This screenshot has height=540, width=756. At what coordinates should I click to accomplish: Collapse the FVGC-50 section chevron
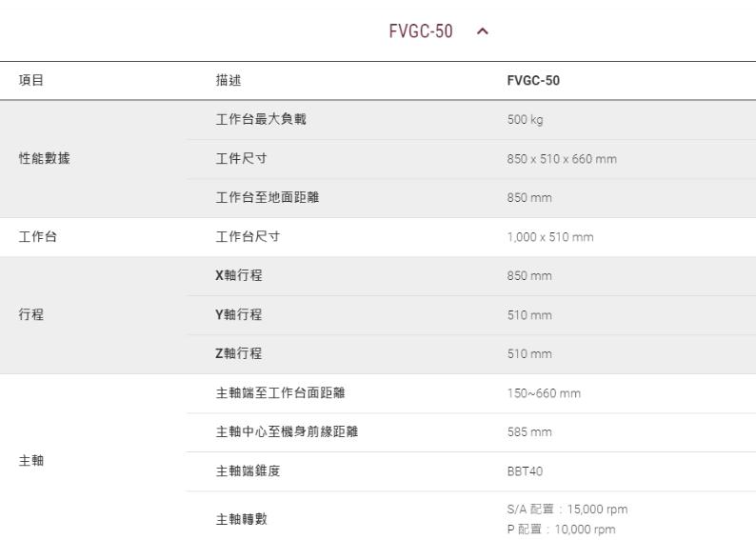(x=482, y=32)
